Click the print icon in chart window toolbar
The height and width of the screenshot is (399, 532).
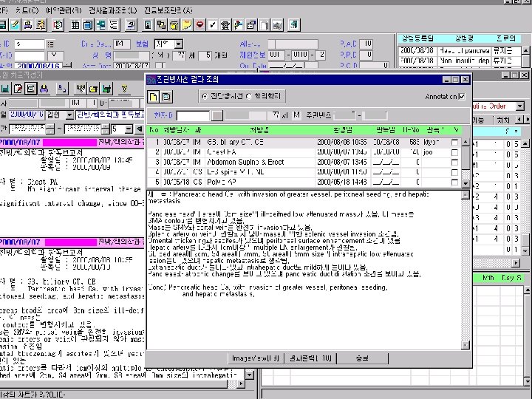(44, 89)
